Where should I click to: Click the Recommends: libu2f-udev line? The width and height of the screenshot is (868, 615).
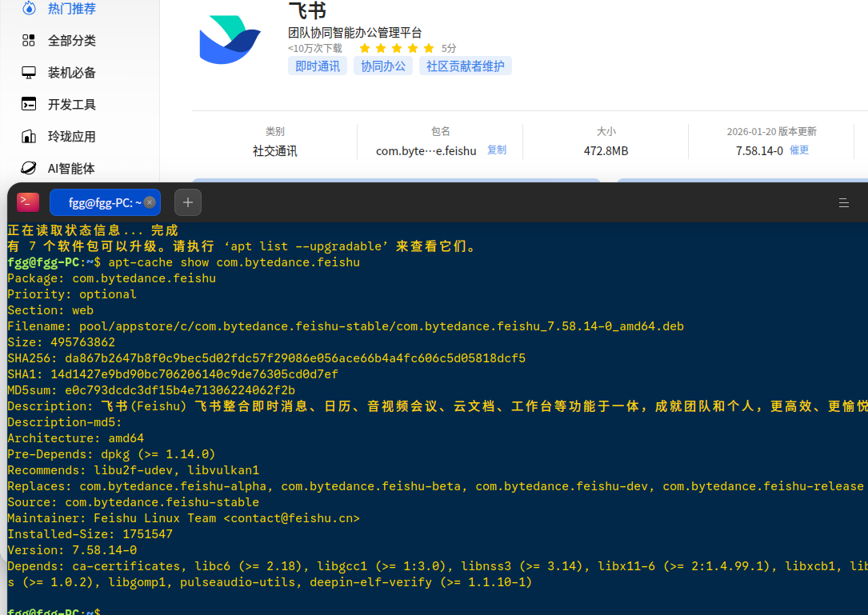point(133,470)
